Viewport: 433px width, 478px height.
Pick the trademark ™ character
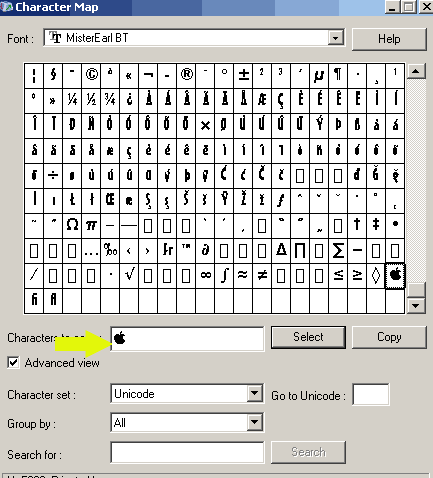[x=186, y=251]
